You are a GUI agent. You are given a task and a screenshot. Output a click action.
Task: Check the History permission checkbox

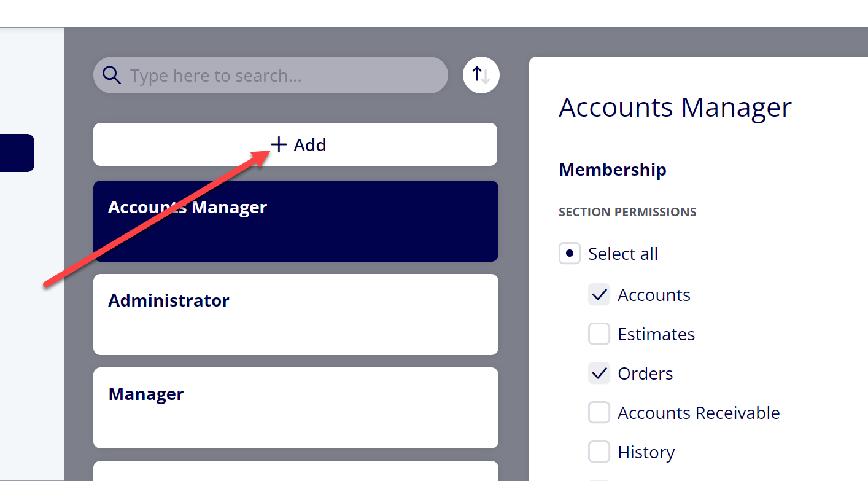599,452
